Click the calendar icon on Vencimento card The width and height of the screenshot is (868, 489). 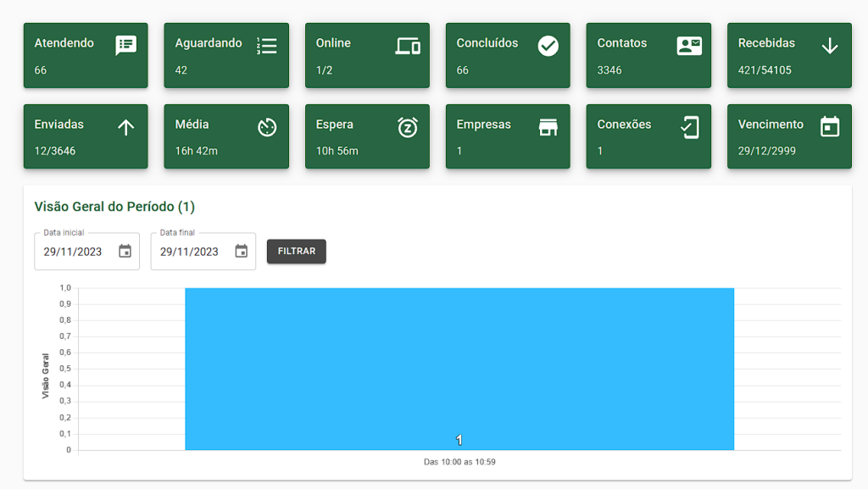[x=830, y=127]
